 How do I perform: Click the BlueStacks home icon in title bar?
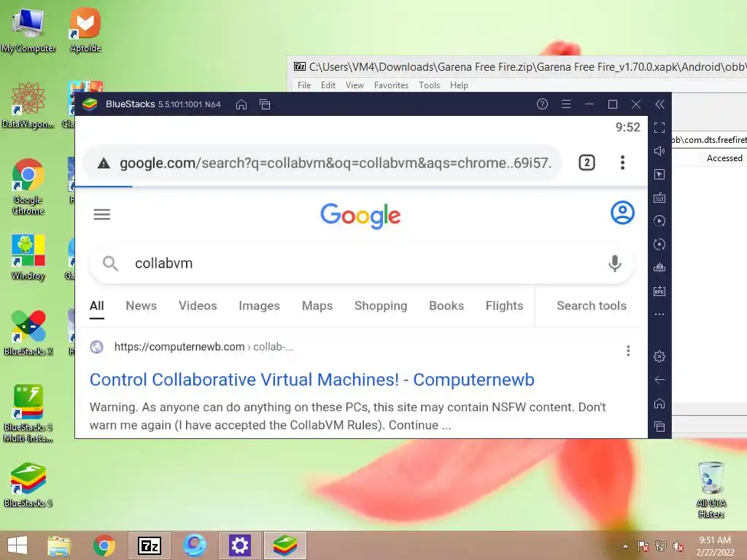point(241,104)
